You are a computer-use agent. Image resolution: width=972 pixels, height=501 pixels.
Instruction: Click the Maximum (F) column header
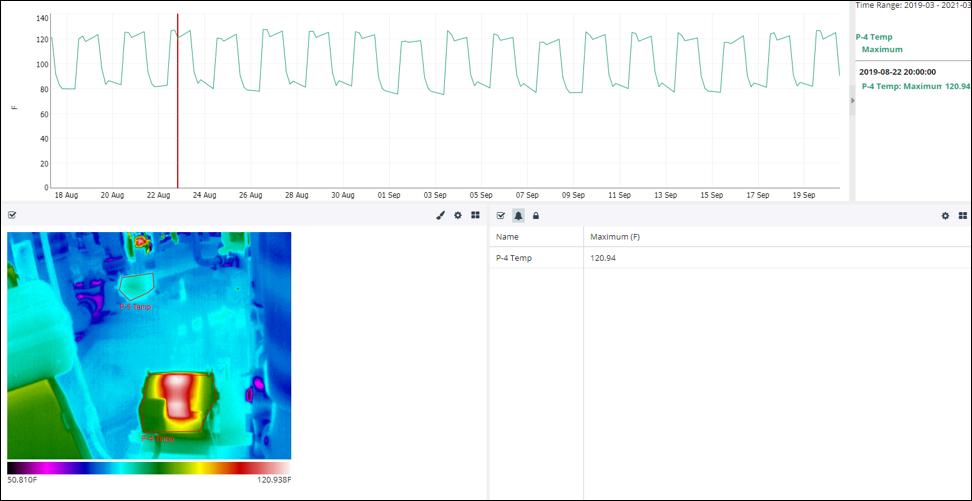tap(614, 237)
